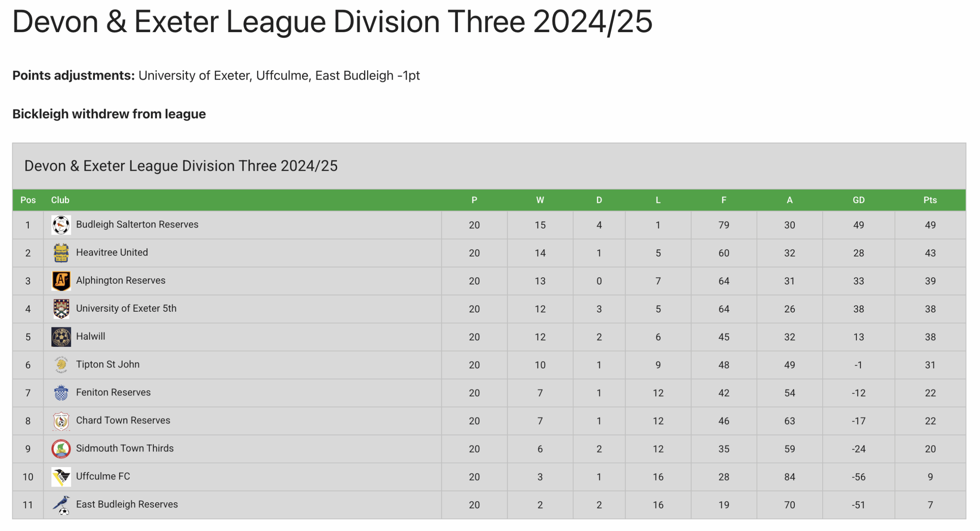Click the Budleigh Salterton Reserves club crest

[x=61, y=225]
